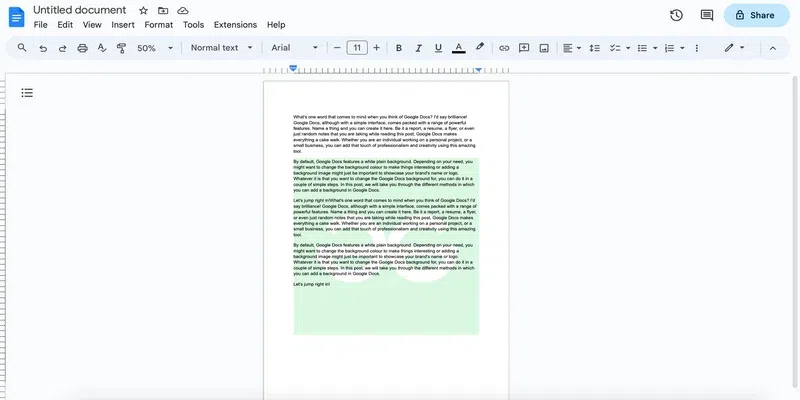Insert an image

click(x=544, y=48)
